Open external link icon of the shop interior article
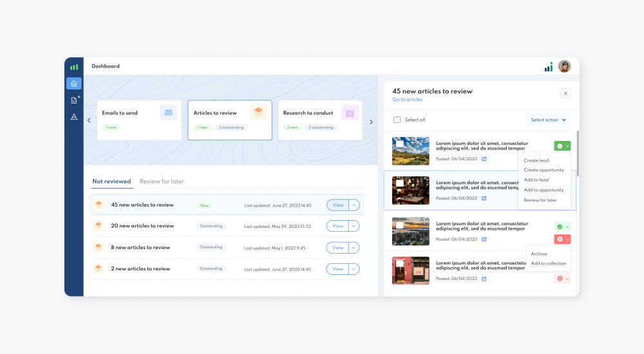Screen dimensions: 644x354 484,198
